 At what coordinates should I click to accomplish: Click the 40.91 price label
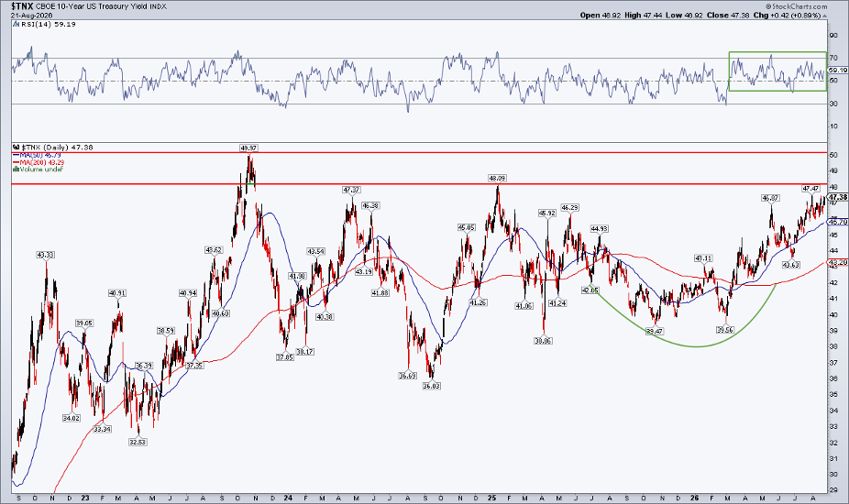(x=117, y=293)
